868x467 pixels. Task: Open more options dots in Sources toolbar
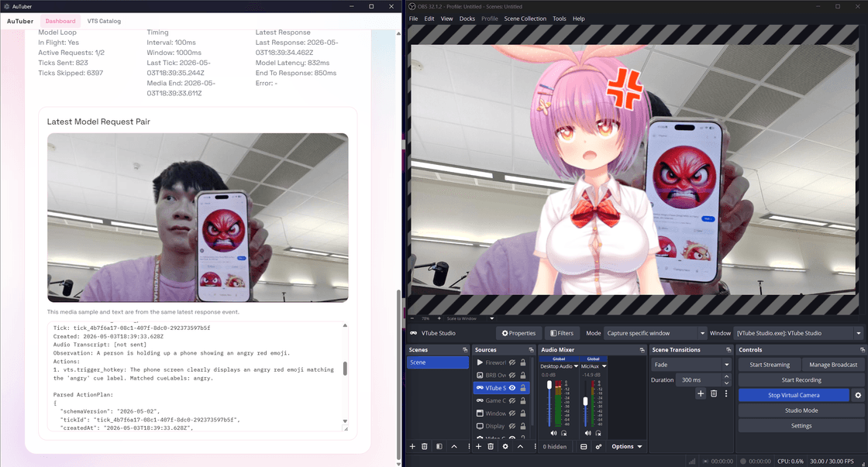[x=535, y=447]
